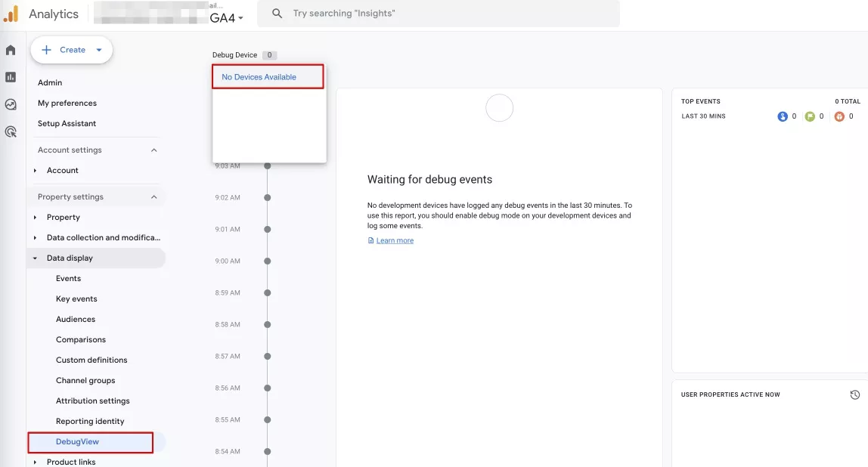Expand the Product links item
868x467 pixels.
[35, 462]
